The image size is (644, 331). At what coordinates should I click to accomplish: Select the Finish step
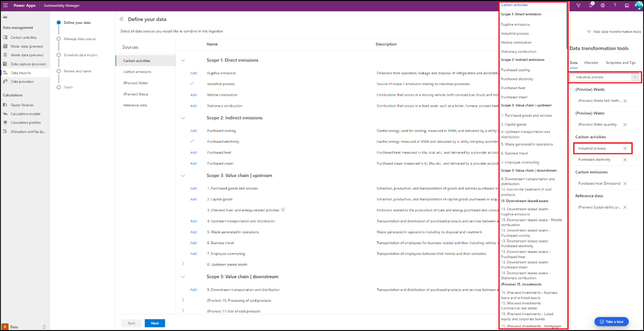tap(65, 87)
